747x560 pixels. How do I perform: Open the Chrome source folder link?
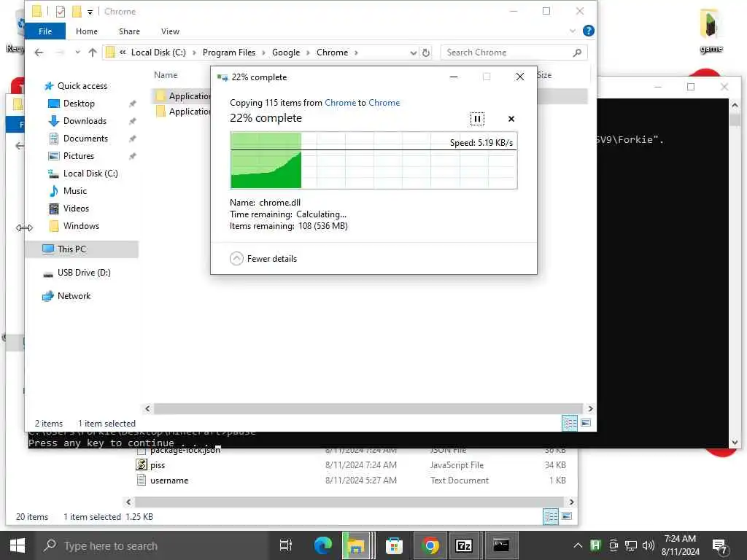[340, 103]
